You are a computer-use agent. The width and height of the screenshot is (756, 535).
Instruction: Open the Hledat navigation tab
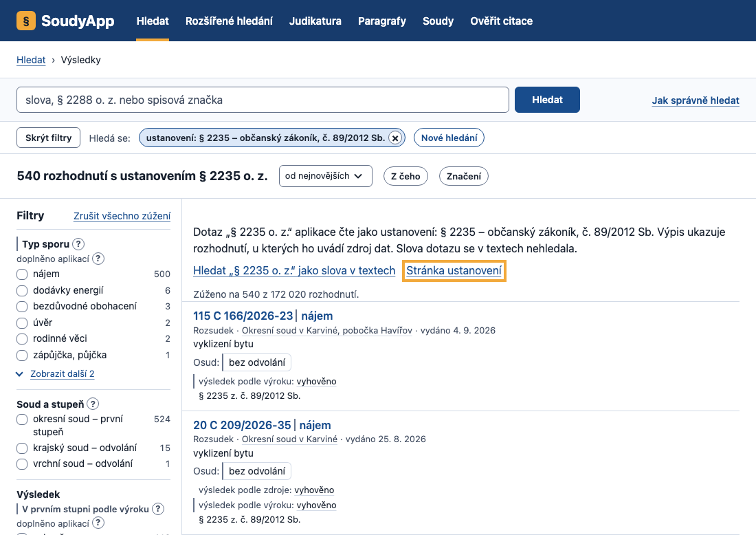coord(153,21)
